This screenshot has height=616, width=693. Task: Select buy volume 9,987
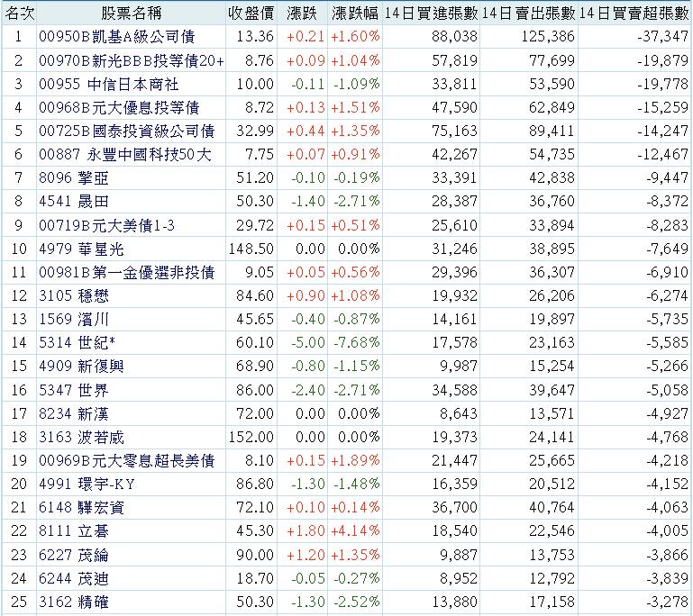pyautogui.click(x=459, y=366)
